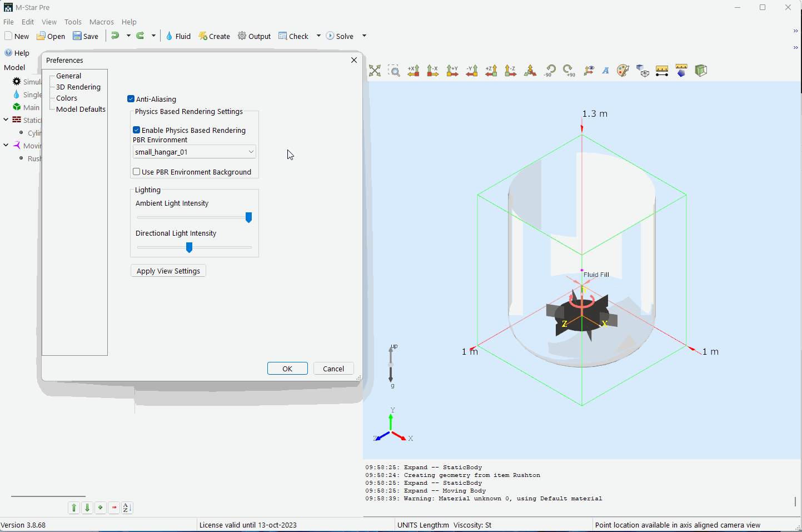The width and height of the screenshot is (802, 532).
Task: Open the Undo history dropdown arrow
Action: click(128, 36)
